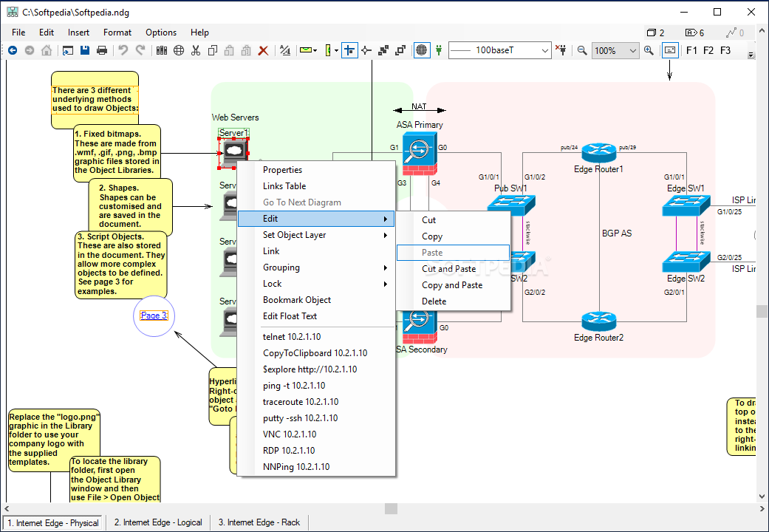Viewport: 769px width, 532px height.
Task: Click the scissors cut icon
Action: [x=196, y=50]
